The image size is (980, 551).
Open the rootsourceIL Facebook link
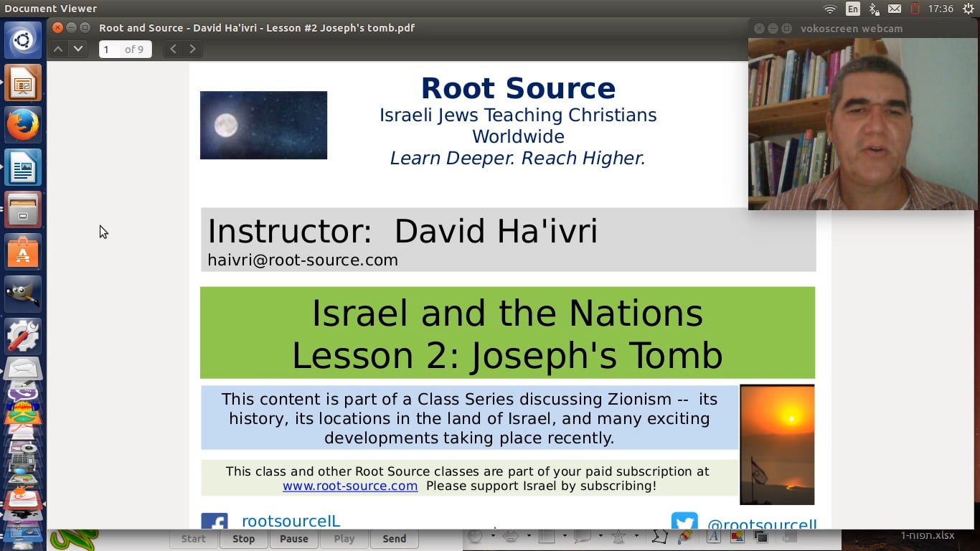click(x=291, y=522)
